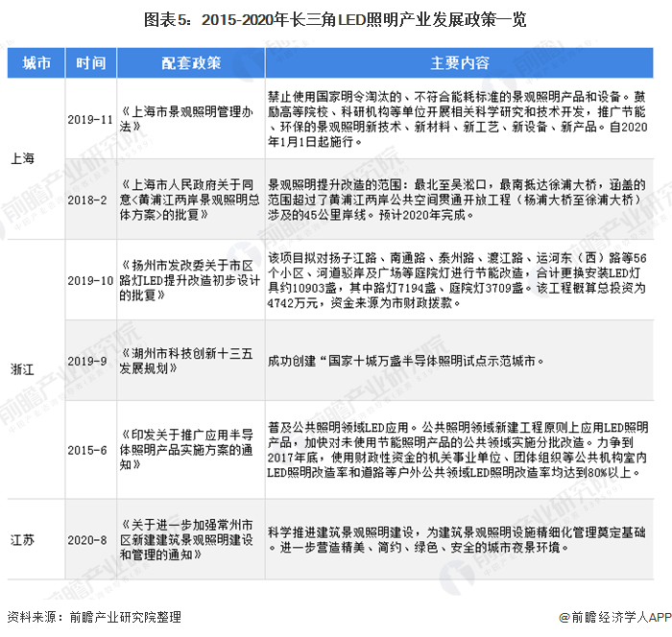
Task: Click the @前瞻经济学人APP label
Action: coord(615,617)
